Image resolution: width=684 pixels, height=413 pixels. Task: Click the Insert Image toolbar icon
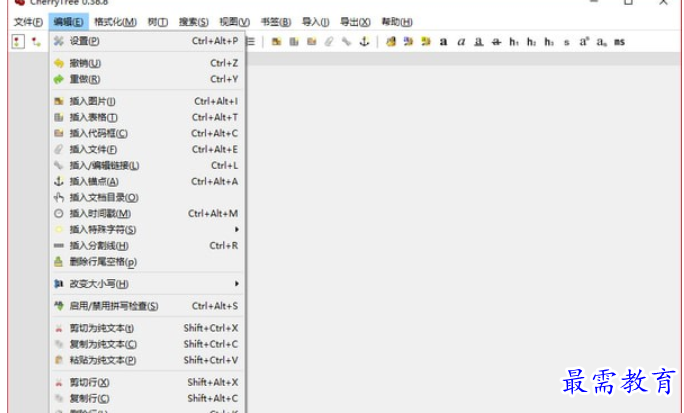pyautogui.click(x=277, y=42)
